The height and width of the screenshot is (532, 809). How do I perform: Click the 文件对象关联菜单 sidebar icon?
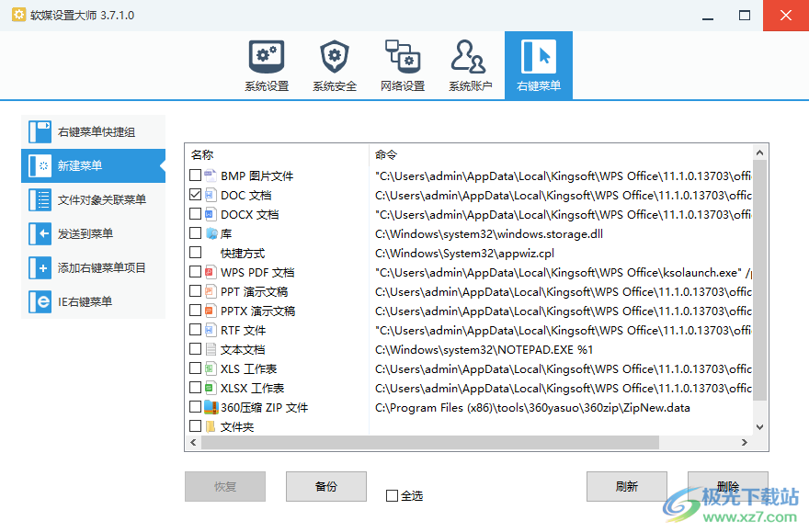(40, 200)
